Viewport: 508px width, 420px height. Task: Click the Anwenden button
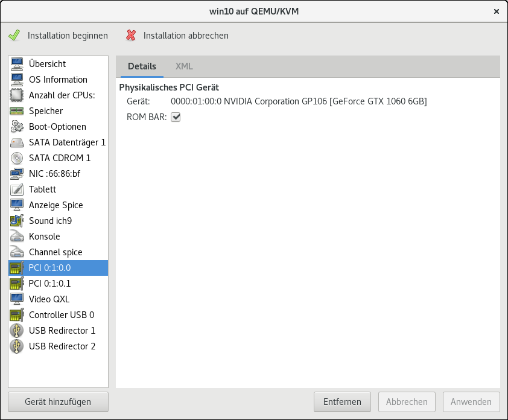471,402
